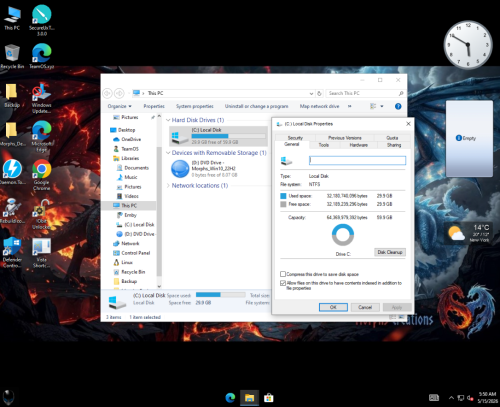
Task: Click the Disk Cleanup button
Action: [x=390, y=252]
